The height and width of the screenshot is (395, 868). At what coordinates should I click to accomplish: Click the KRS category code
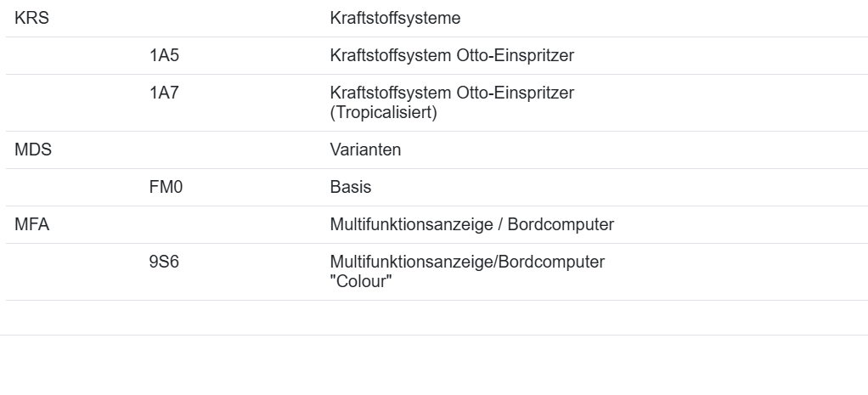31,18
